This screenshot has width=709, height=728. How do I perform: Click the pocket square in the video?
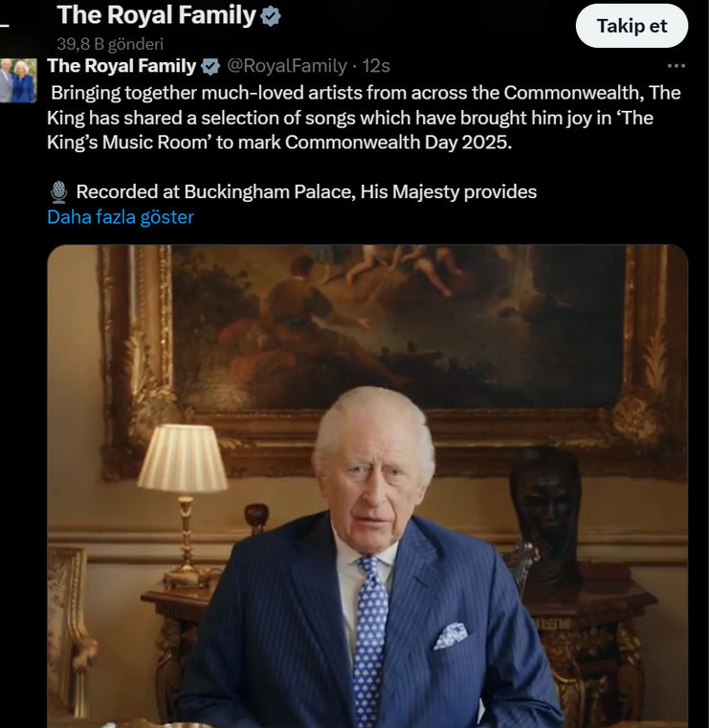pyautogui.click(x=451, y=634)
